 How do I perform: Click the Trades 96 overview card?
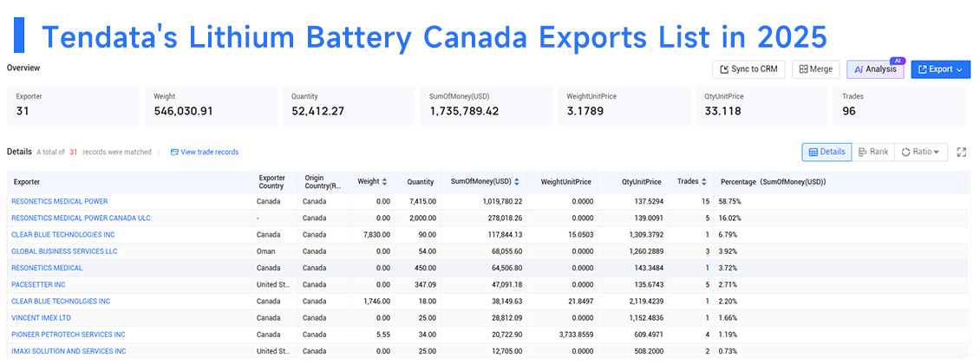(x=901, y=106)
